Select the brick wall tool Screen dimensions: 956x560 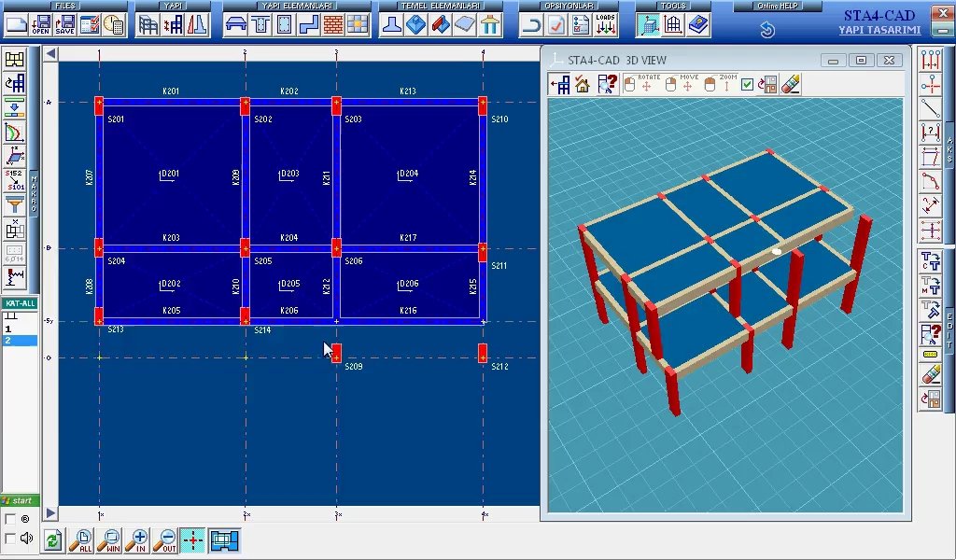(x=333, y=25)
